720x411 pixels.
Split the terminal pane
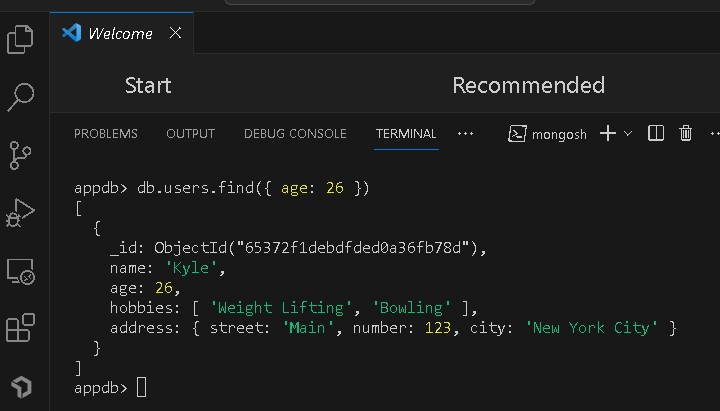point(656,133)
